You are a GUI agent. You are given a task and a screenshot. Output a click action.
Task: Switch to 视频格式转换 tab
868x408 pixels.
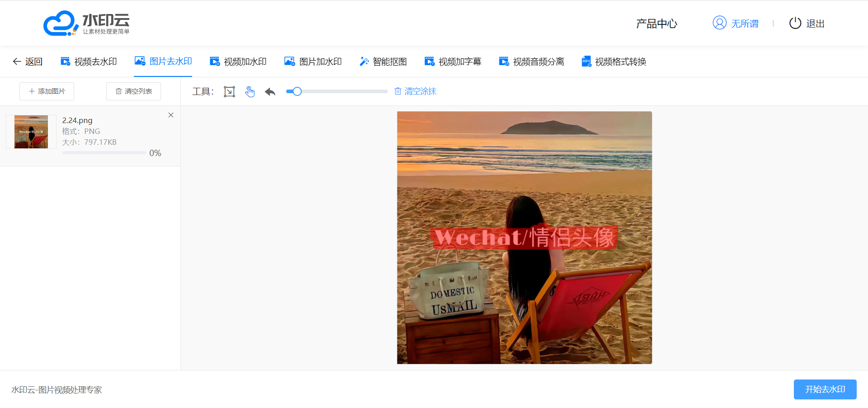(x=613, y=62)
